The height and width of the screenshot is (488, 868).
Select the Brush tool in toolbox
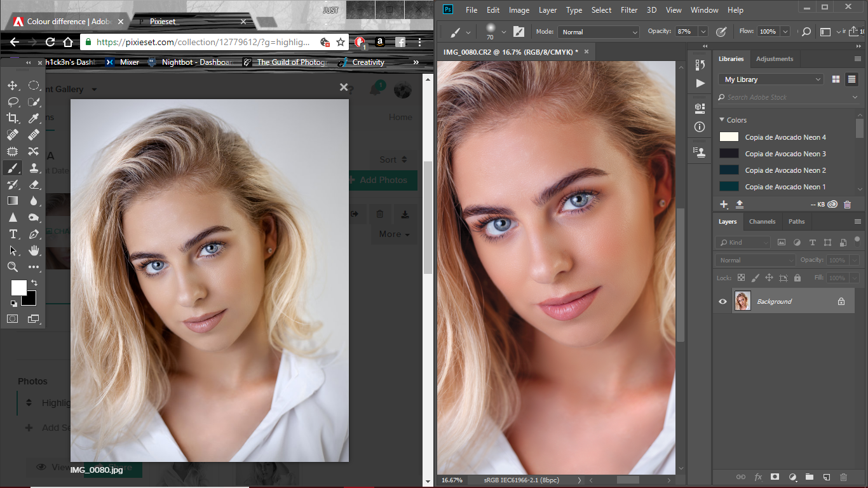point(13,168)
